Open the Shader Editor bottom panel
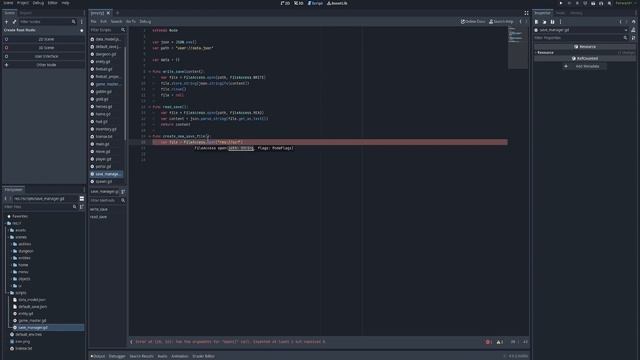Viewport: 640px width, 360px height. [x=203, y=356]
